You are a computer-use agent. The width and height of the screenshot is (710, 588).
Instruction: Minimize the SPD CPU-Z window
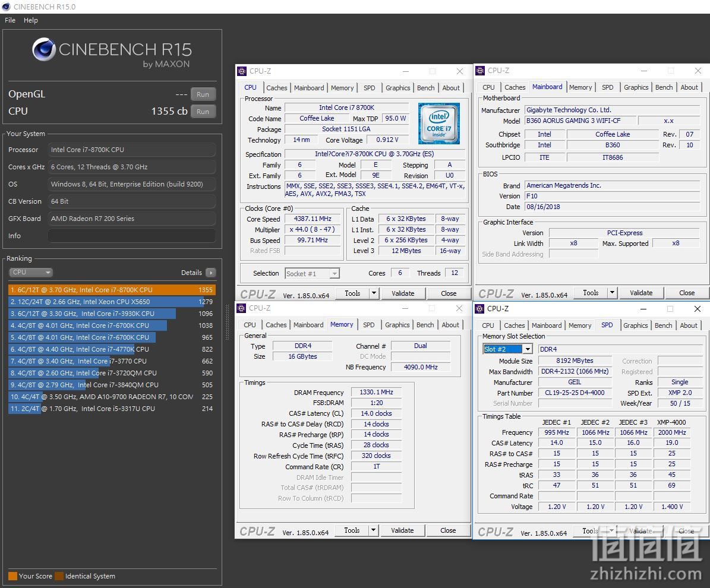click(643, 309)
